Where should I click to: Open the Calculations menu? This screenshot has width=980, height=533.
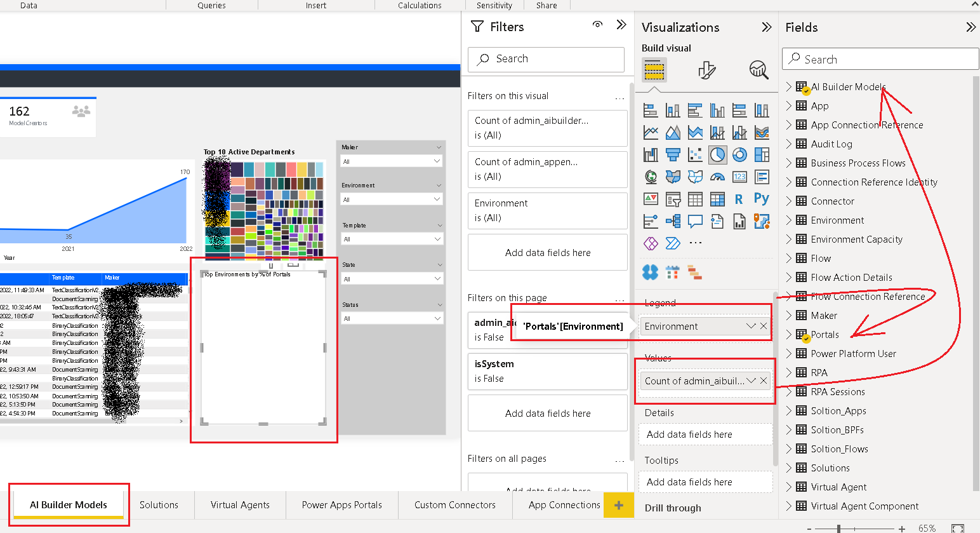[419, 5]
